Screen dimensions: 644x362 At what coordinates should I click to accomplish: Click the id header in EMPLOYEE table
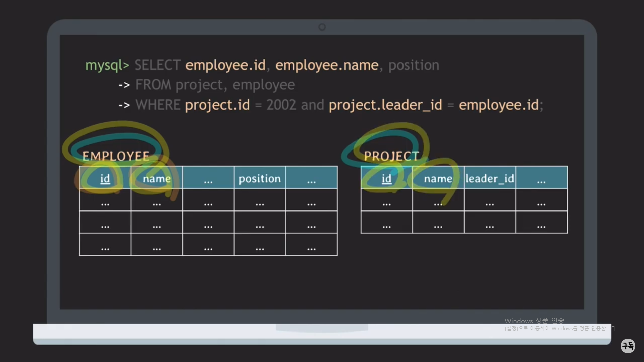[105, 179]
